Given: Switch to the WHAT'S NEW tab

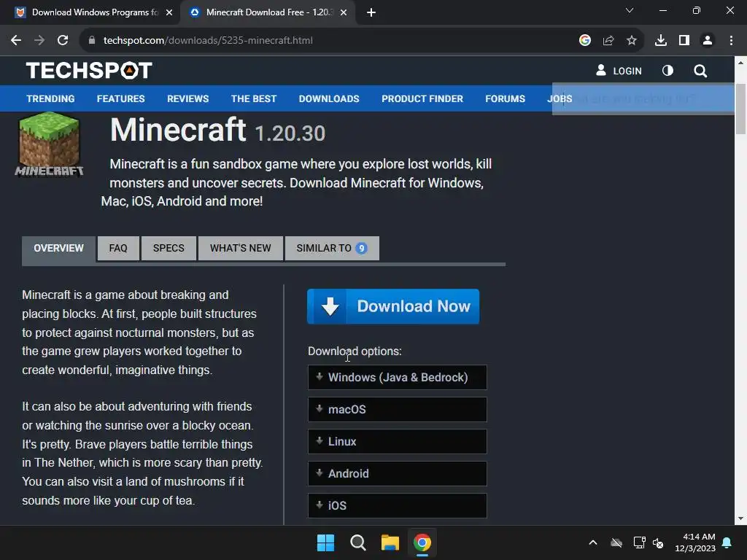Looking at the screenshot, I should click(241, 249).
